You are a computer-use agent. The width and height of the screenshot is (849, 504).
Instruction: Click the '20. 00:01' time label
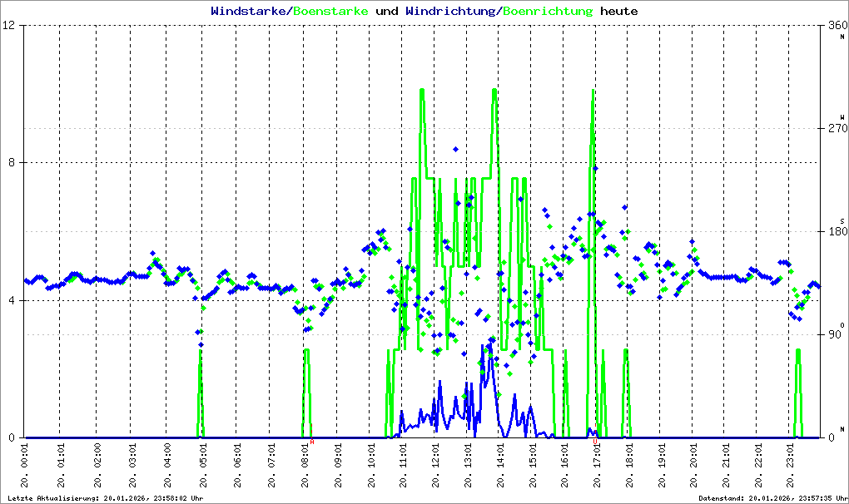point(25,466)
